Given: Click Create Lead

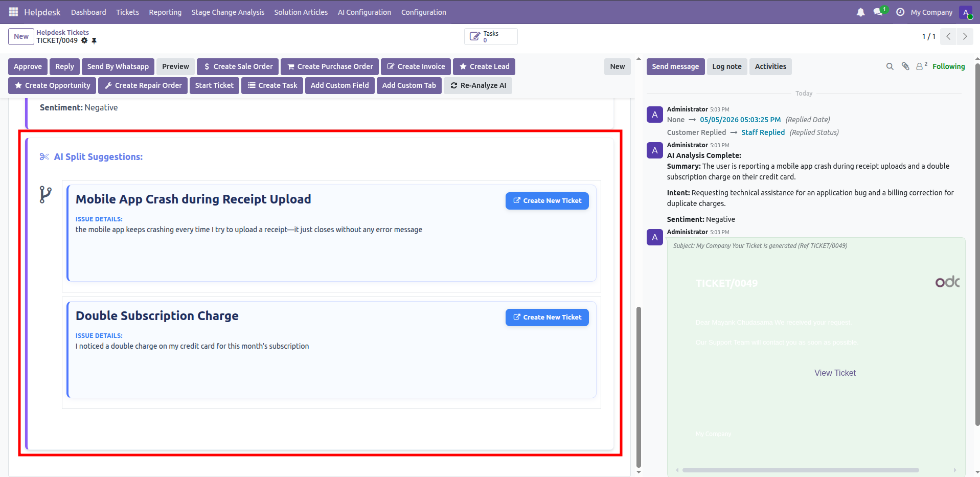Looking at the screenshot, I should point(484,66).
